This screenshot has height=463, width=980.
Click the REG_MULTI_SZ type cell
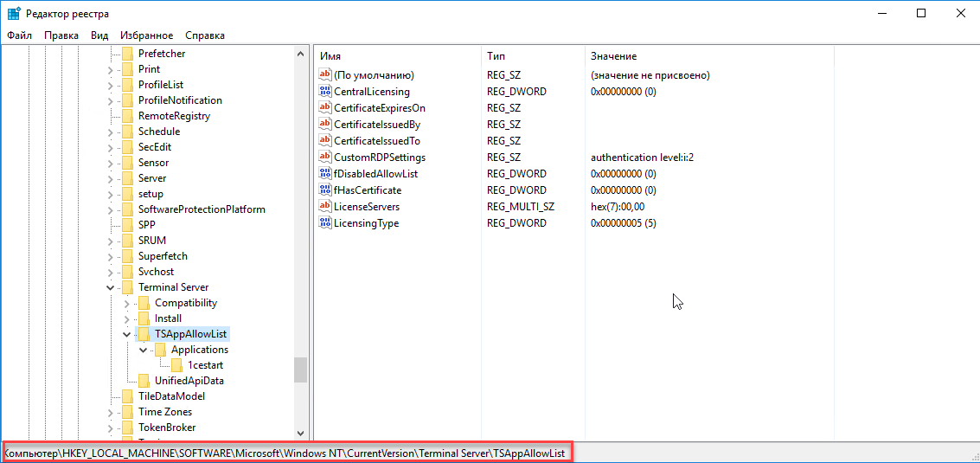coord(521,207)
